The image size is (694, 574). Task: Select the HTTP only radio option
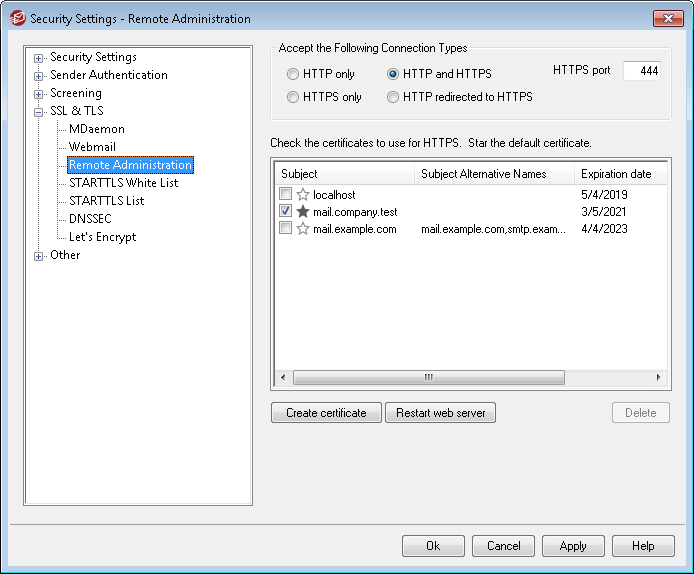pyautogui.click(x=293, y=74)
